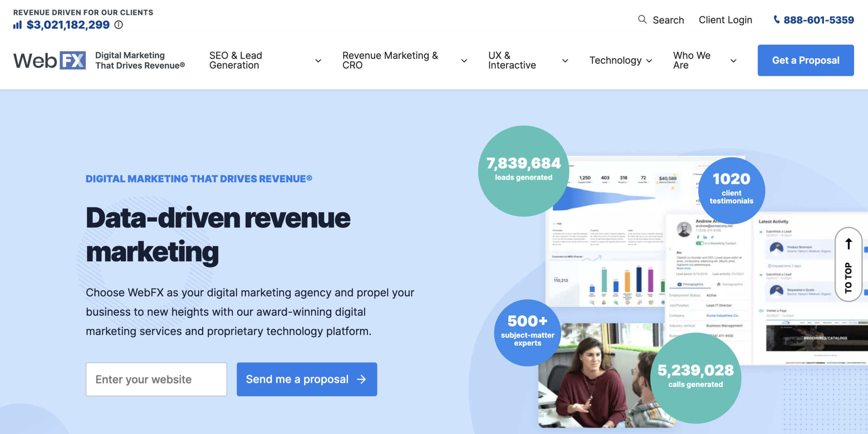
Task: Click the To Top up arrow icon
Action: [848, 244]
